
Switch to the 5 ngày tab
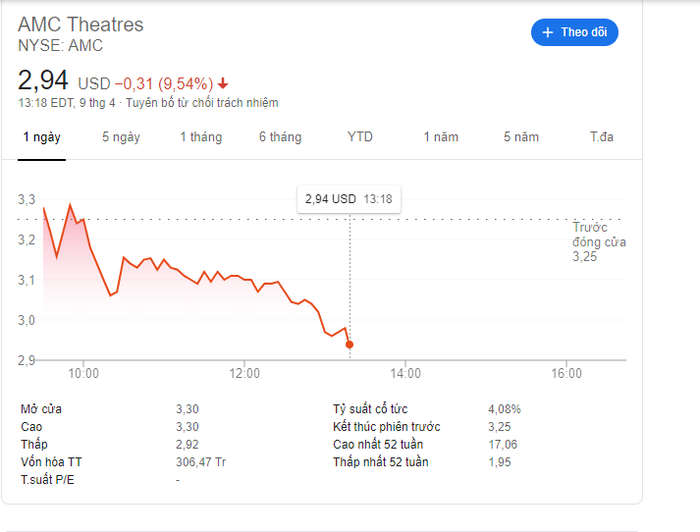pos(121,137)
